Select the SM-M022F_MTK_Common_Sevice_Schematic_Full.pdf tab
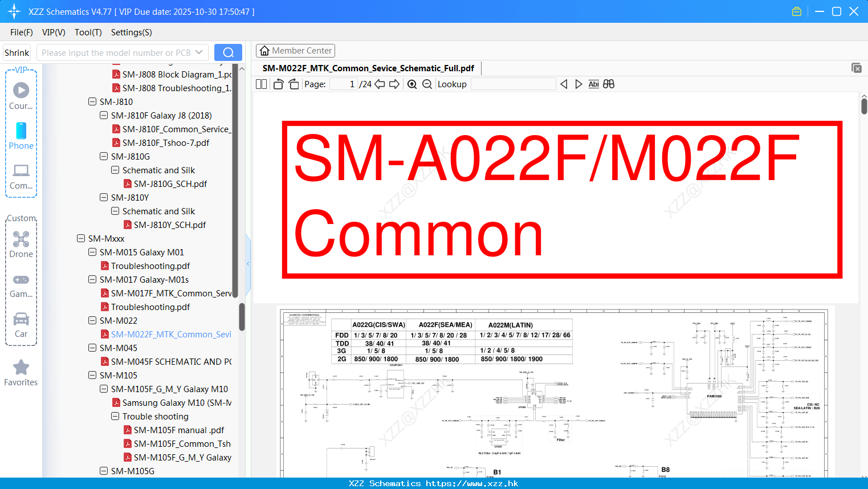The height and width of the screenshot is (489, 868). point(368,68)
